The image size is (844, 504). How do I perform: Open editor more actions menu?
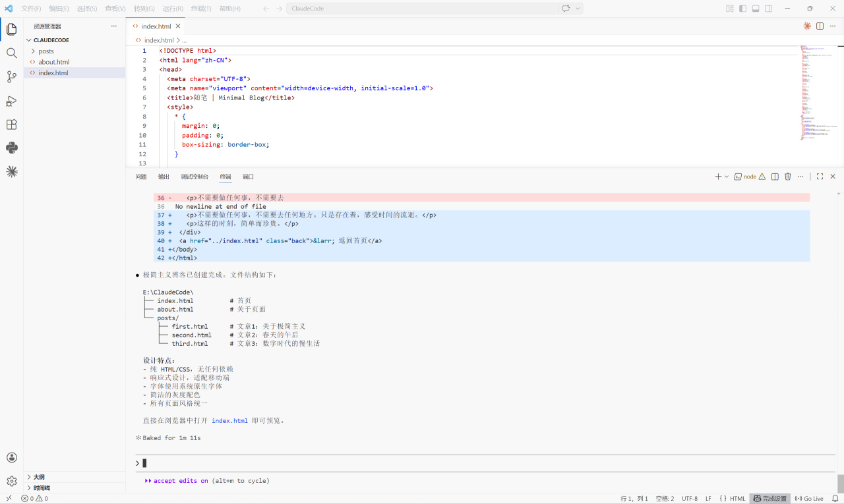pos(832,26)
